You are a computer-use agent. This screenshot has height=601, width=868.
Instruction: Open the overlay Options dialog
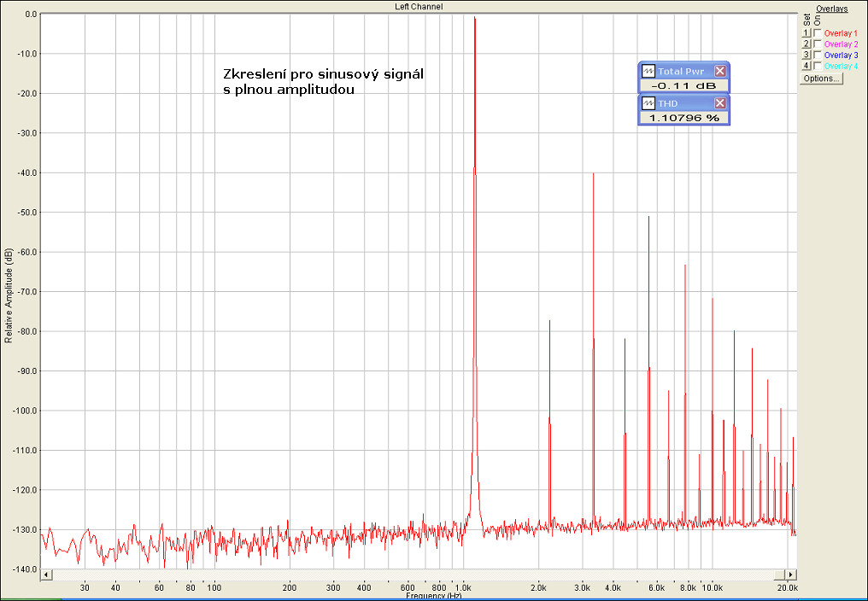[x=822, y=79]
